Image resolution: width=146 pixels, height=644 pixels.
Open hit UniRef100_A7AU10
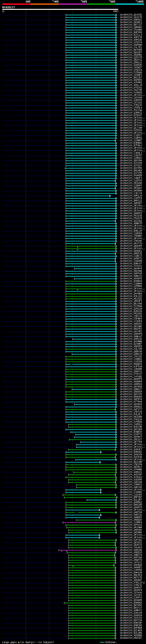coord(131,477)
